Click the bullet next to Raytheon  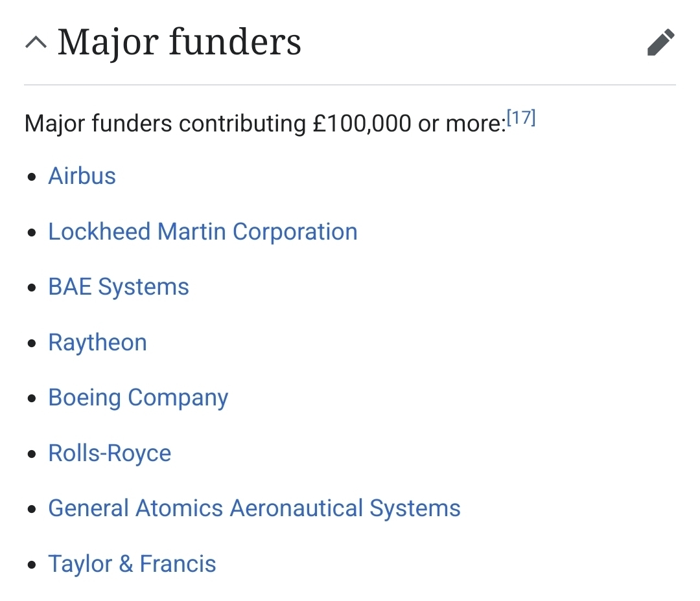(x=32, y=344)
